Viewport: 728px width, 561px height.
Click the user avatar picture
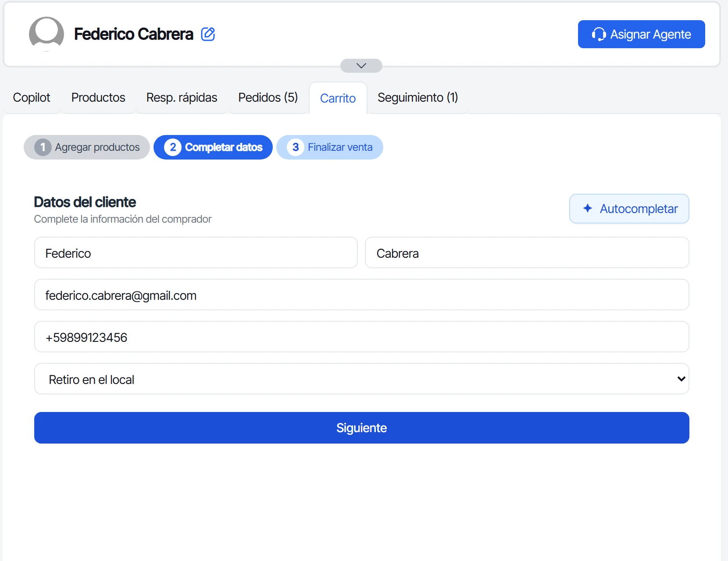[x=46, y=34]
